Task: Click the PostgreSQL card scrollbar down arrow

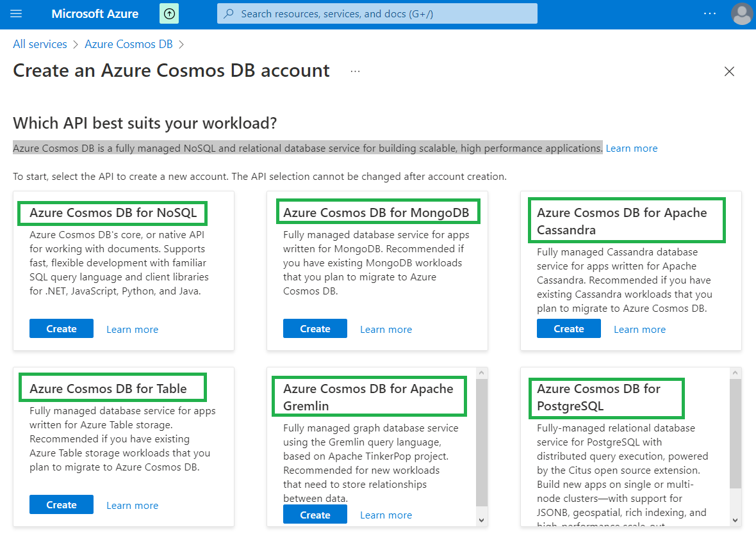Action: pyautogui.click(x=735, y=520)
